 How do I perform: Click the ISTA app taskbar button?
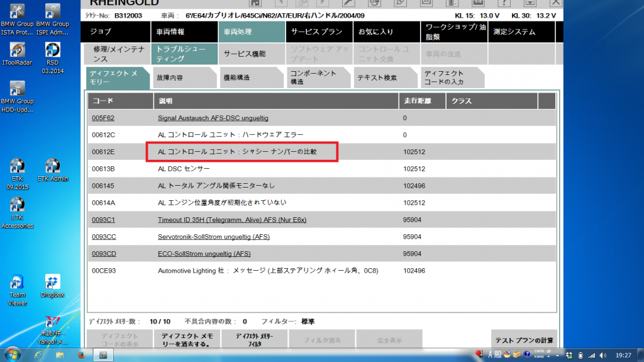[103, 354]
